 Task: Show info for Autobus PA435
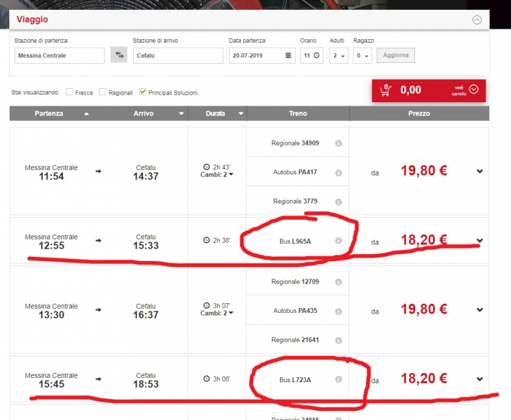339,311
